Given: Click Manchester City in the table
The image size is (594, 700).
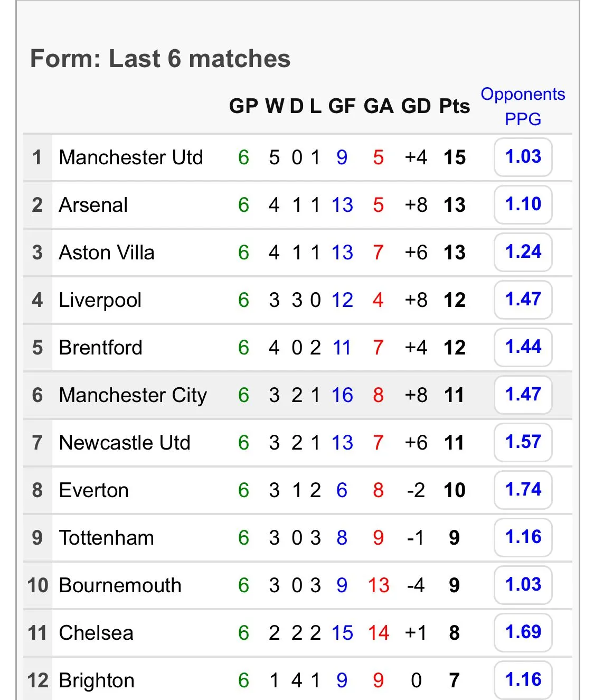Looking at the screenshot, I should [133, 395].
